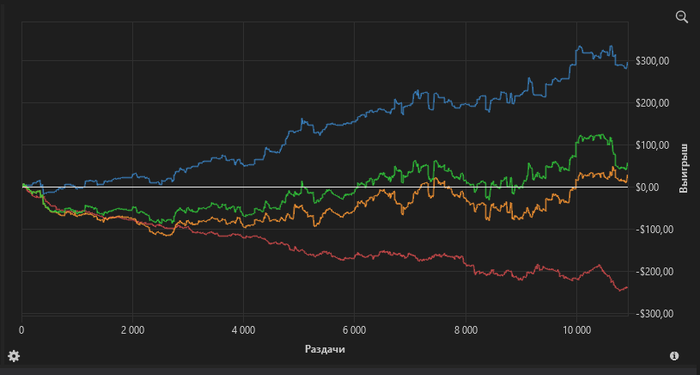Click the 2 000 hands axis label
700x375 pixels.
(133, 331)
